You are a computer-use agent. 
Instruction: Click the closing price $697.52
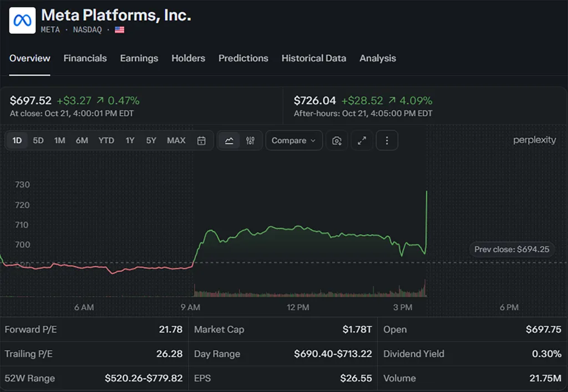[x=31, y=100]
